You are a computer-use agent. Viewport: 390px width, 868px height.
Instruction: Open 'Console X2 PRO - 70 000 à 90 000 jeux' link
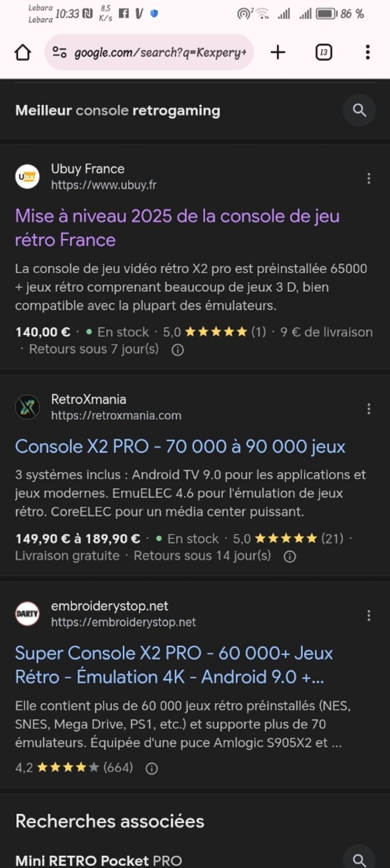[180, 447]
